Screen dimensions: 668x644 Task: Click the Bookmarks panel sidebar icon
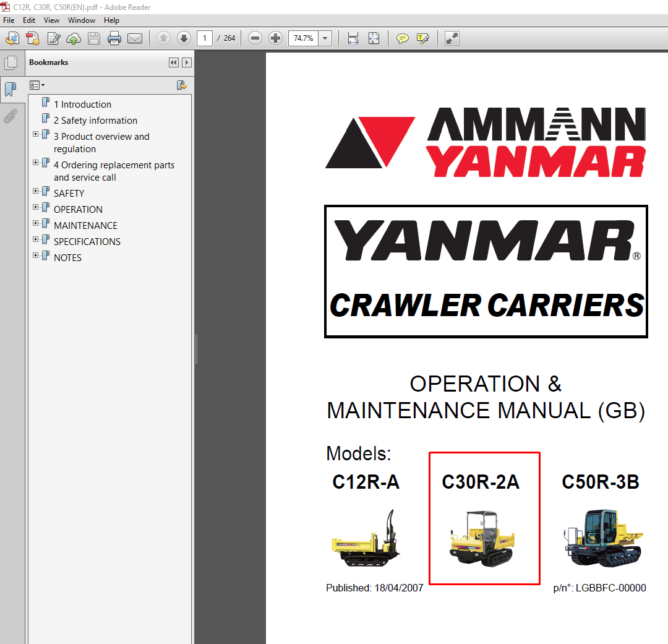11,90
